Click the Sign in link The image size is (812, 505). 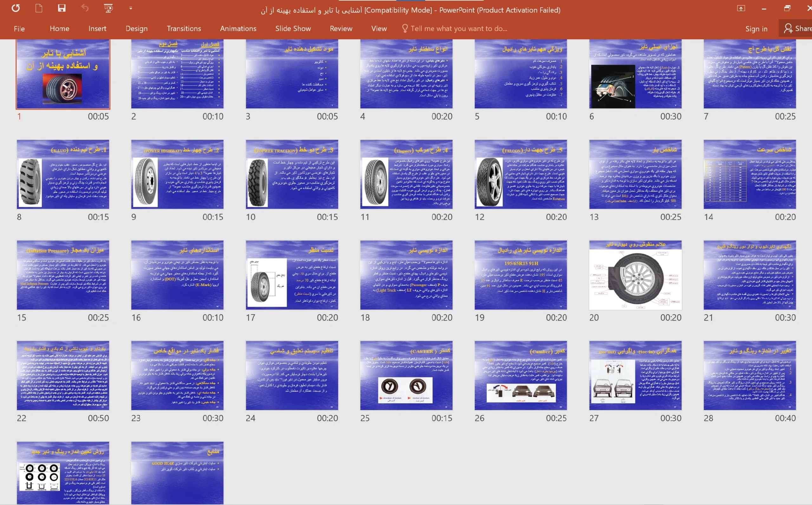(756, 29)
